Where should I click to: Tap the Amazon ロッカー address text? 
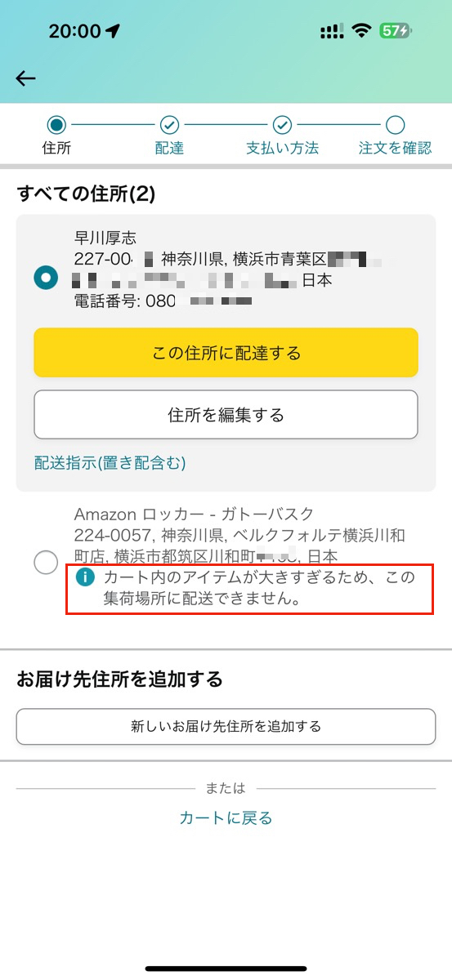(x=239, y=536)
